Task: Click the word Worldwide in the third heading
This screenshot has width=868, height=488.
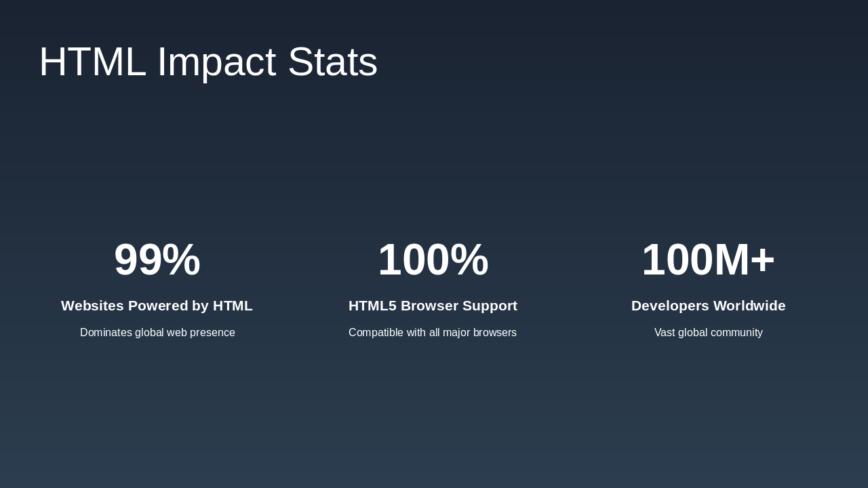Action: (x=749, y=306)
